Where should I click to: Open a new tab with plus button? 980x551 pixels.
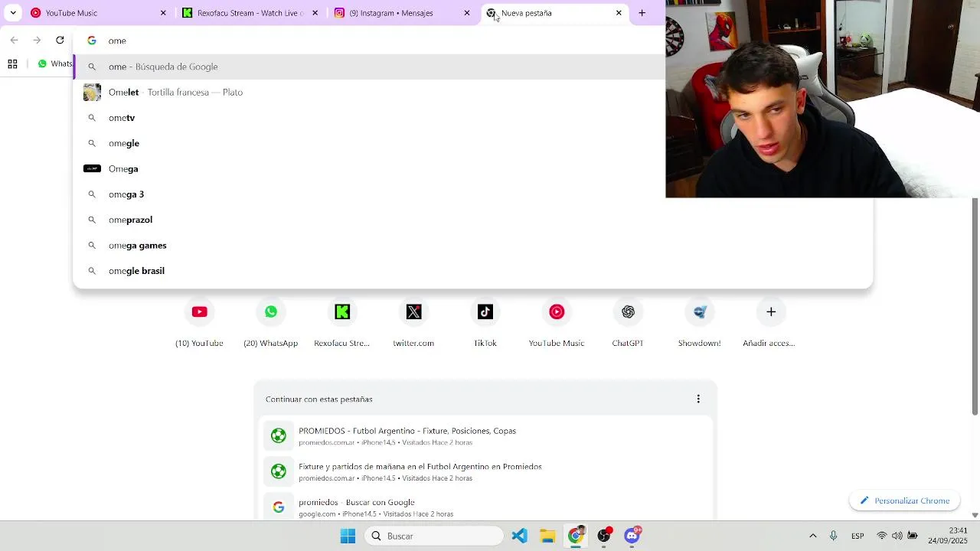click(642, 13)
